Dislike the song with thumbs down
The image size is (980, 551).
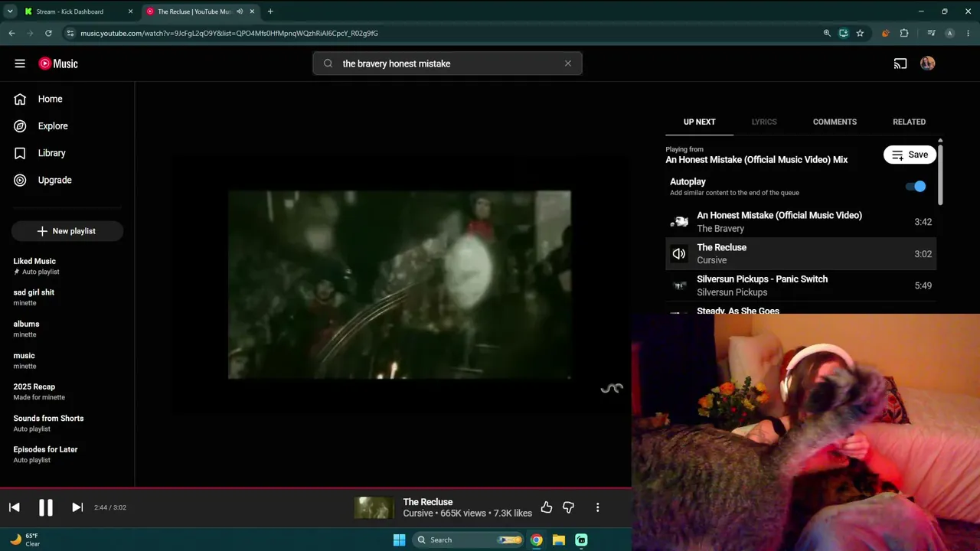[569, 507]
